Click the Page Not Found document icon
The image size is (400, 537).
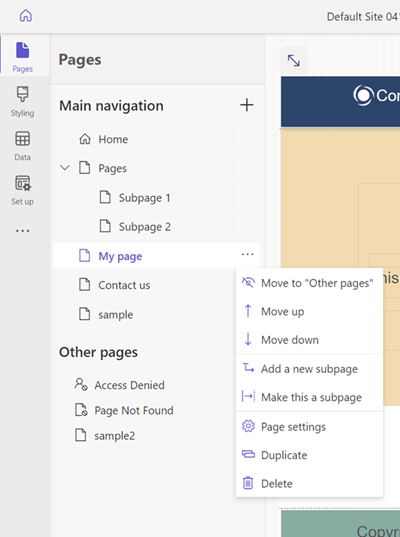point(81,410)
